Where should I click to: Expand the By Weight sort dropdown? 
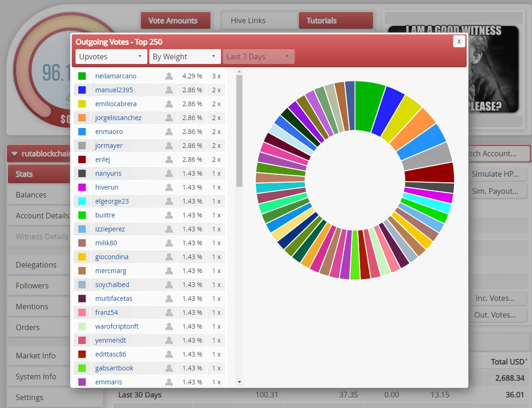point(184,57)
